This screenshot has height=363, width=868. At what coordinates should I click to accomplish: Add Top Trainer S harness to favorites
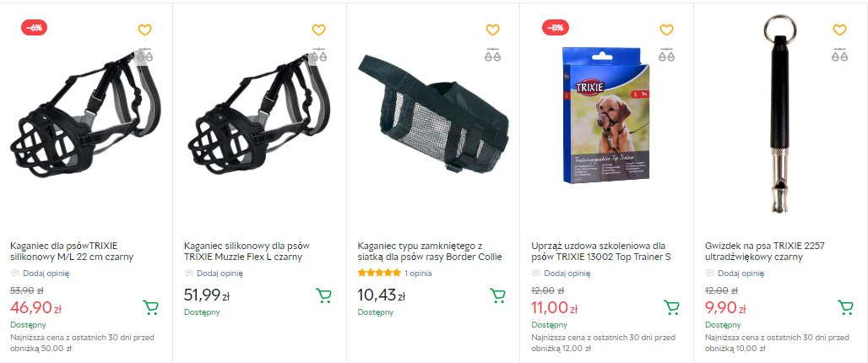pyautogui.click(x=666, y=30)
